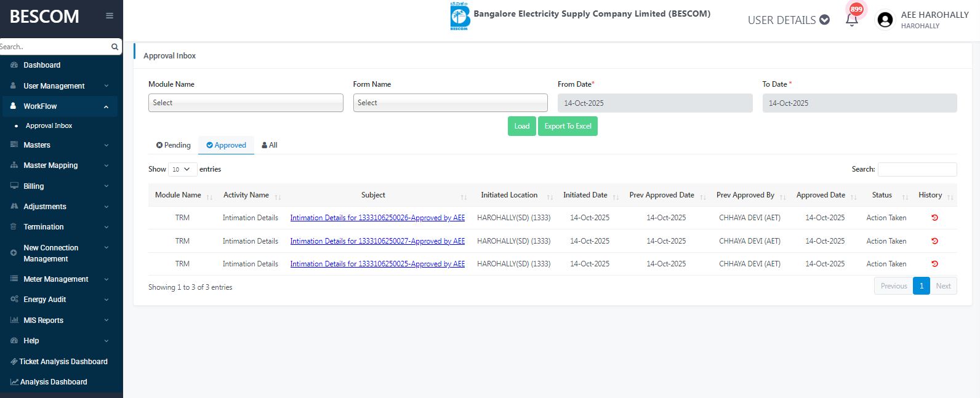Click the Master Mapping hierarchy icon
The height and width of the screenshot is (398, 980).
click(x=14, y=165)
